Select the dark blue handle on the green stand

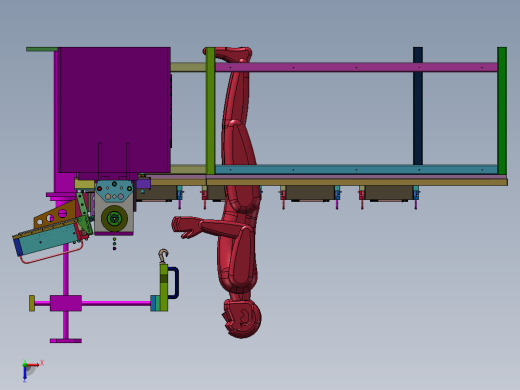point(173,283)
